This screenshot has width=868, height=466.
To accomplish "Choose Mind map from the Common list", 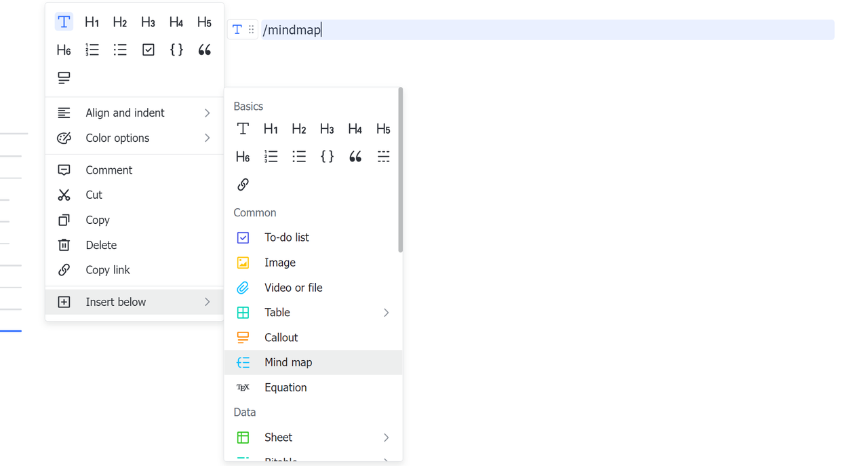I will pyautogui.click(x=288, y=362).
